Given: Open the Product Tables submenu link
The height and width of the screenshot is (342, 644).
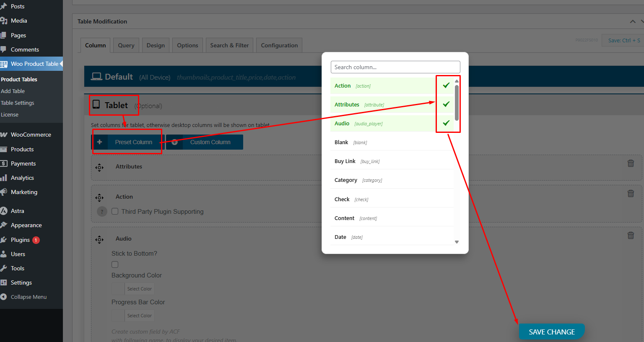Looking at the screenshot, I should point(19,79).
